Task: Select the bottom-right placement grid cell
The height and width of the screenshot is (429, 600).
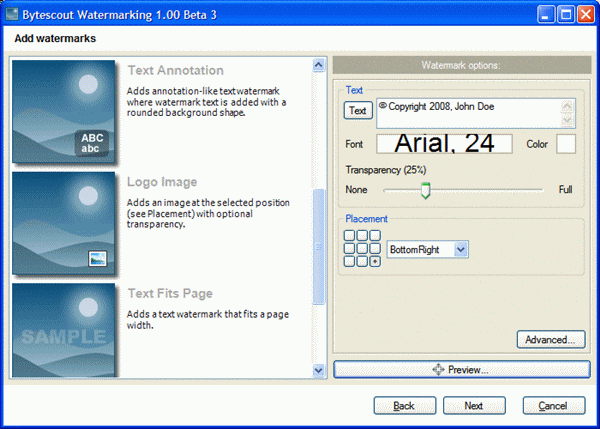Action: pos(375,261)
